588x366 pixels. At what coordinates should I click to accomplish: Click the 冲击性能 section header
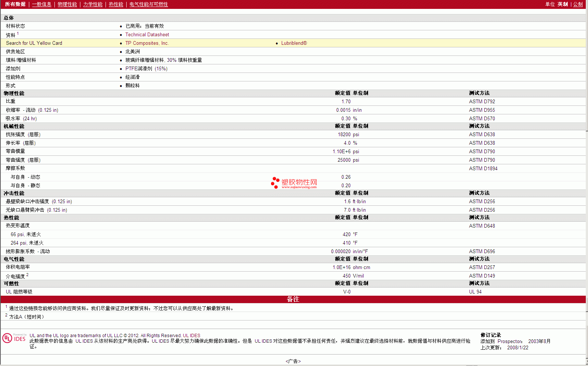[14, 193]
